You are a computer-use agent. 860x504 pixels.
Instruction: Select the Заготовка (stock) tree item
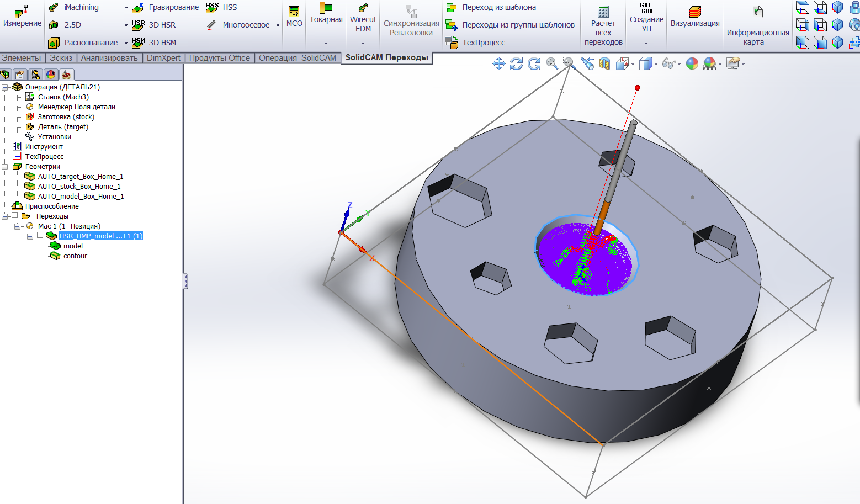(x=66, y=117)
